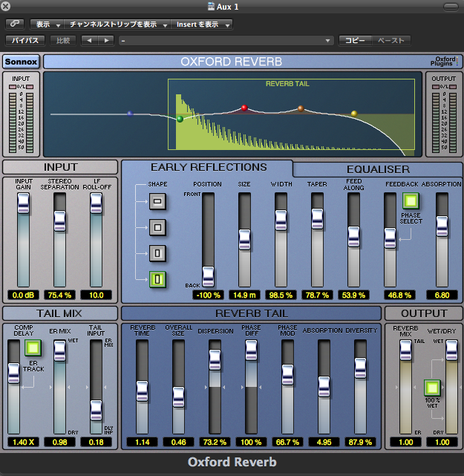Click the Position slider handle
The height and width of the screenshot is (476, 464).
click(x=208, y=276)
